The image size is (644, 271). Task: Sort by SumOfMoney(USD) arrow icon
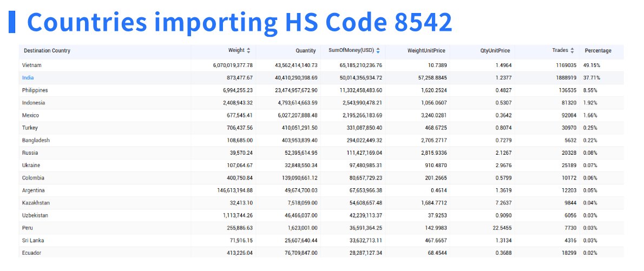[378, 50]
